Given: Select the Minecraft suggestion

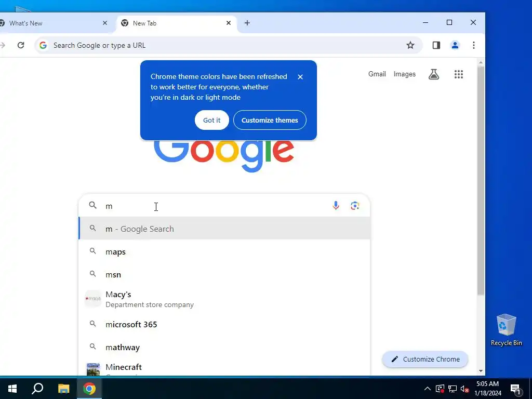Looking at the screenshot, I should pos(224,368).
